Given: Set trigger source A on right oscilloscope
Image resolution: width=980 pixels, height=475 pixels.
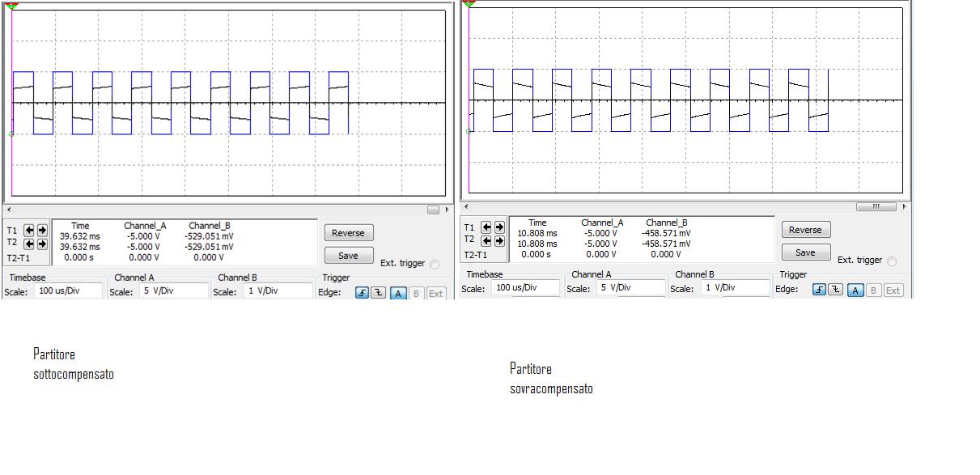Looking at the screenshot, I should [x=855, y=290].
